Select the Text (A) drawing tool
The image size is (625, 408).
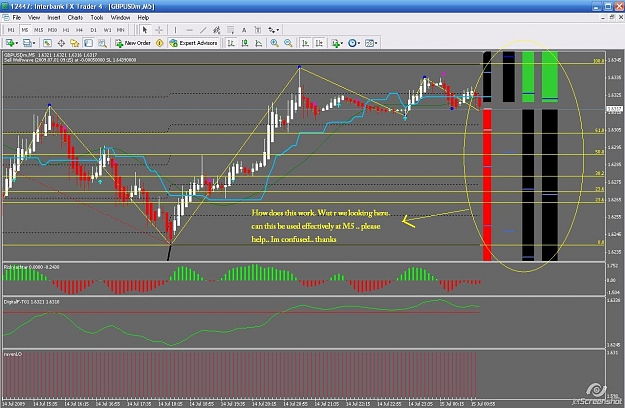point(244,30)
